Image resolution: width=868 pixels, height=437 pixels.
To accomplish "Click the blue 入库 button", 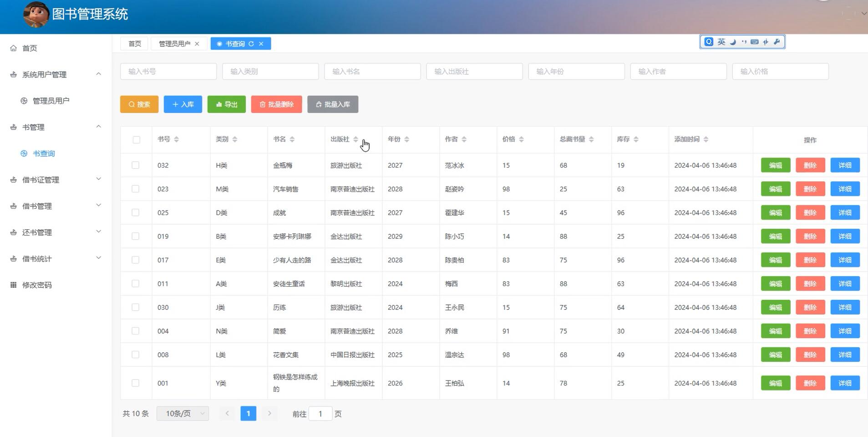I will [x=183, y=104].
